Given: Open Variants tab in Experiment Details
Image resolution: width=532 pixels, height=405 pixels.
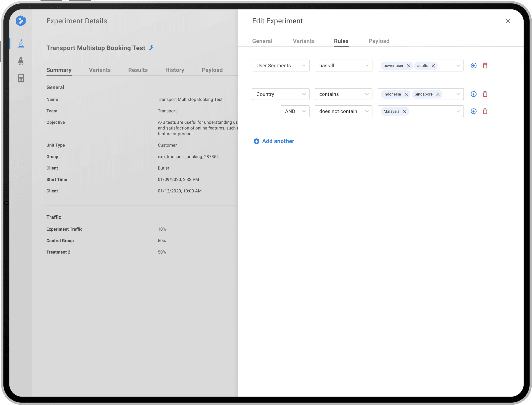Looking at the screenshot, I should (x=100, y=70).
